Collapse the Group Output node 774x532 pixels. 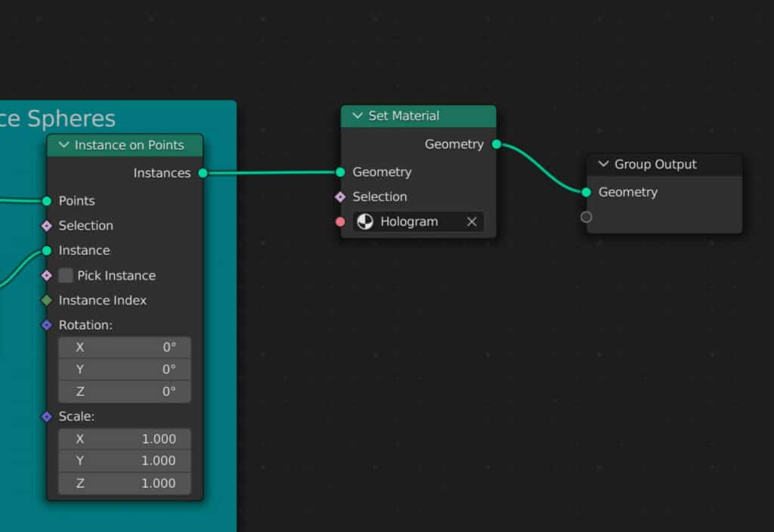pyautogui.click(x=603, y=164)
